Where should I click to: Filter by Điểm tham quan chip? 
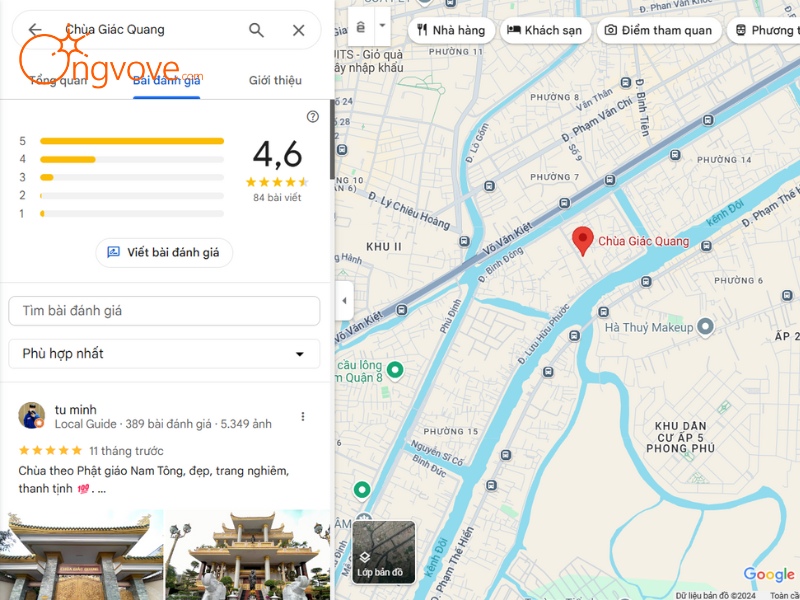(659, 30)
